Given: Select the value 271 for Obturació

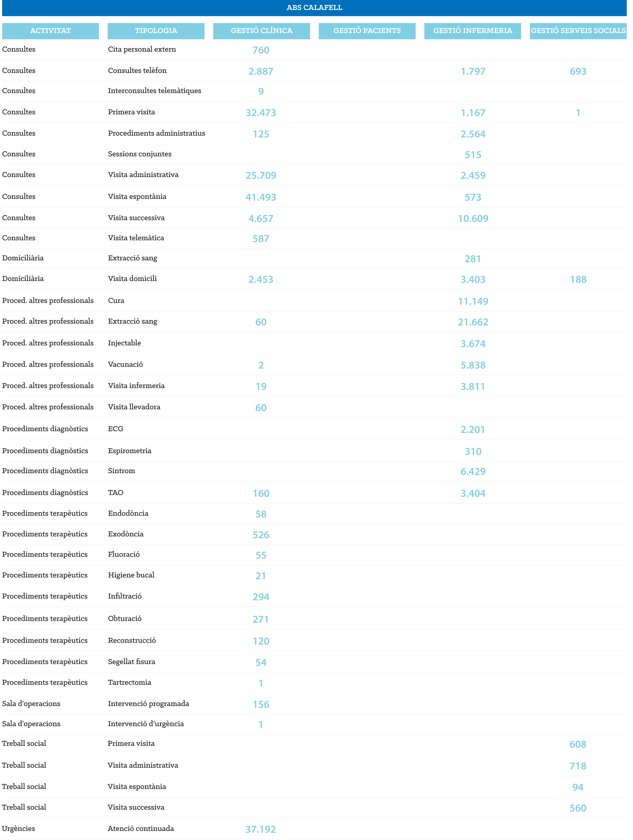Looking at the screenshot, I should [261, 619].
